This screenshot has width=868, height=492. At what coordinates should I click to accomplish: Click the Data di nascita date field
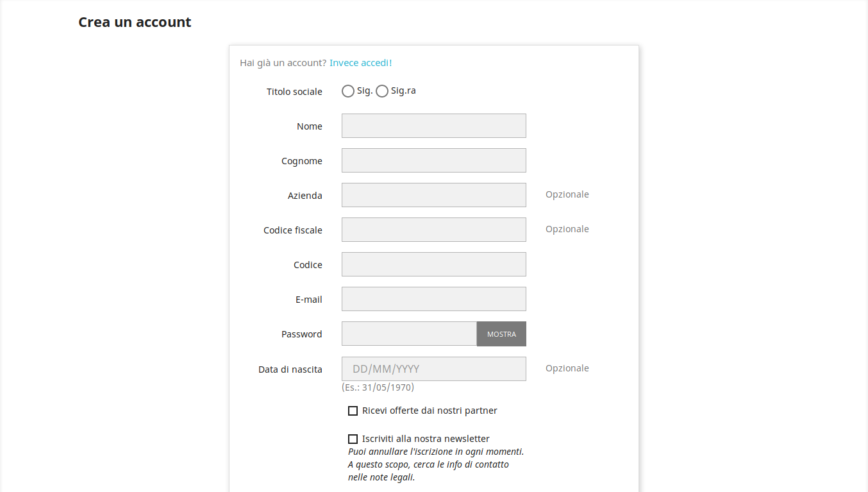pos(433,369)
